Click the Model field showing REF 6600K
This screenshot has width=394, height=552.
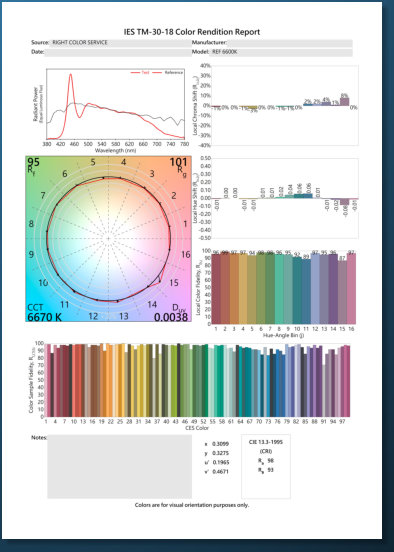coord(281,52)
